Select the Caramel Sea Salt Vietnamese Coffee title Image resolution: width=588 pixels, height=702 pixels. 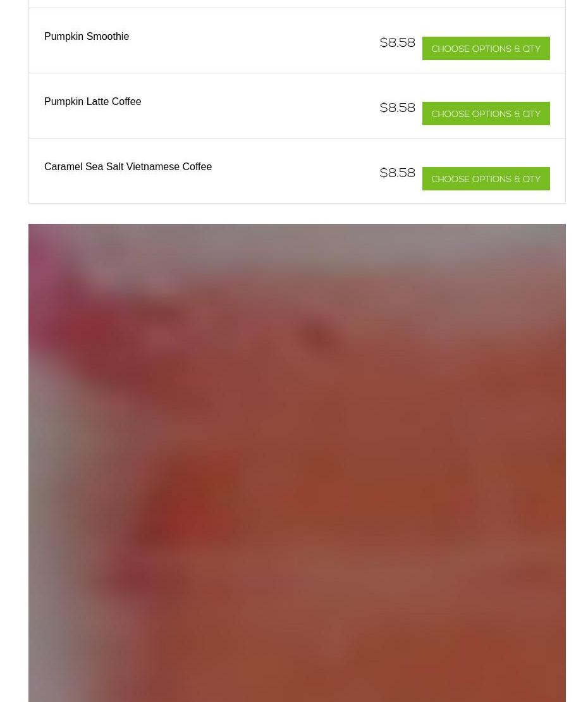click(x=128, y=166)
